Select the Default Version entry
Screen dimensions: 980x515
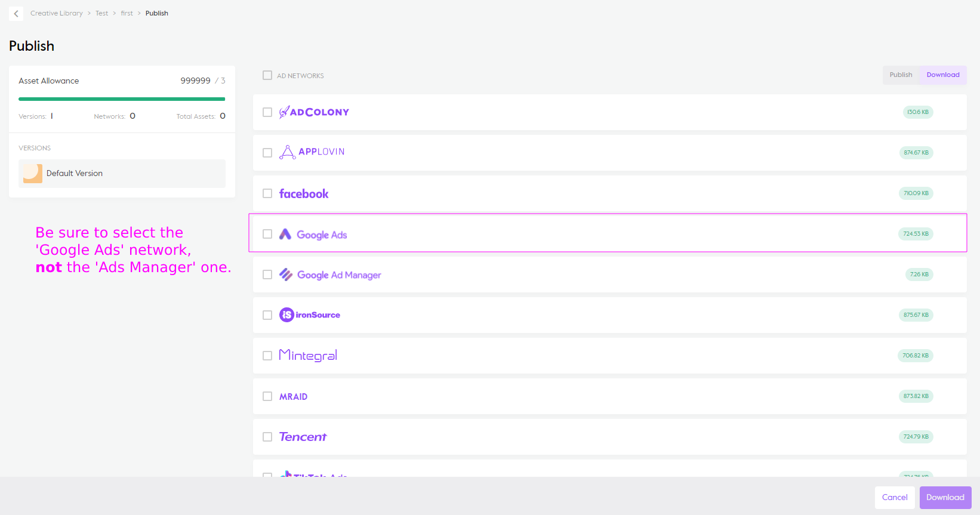click(x=122, y=173)
